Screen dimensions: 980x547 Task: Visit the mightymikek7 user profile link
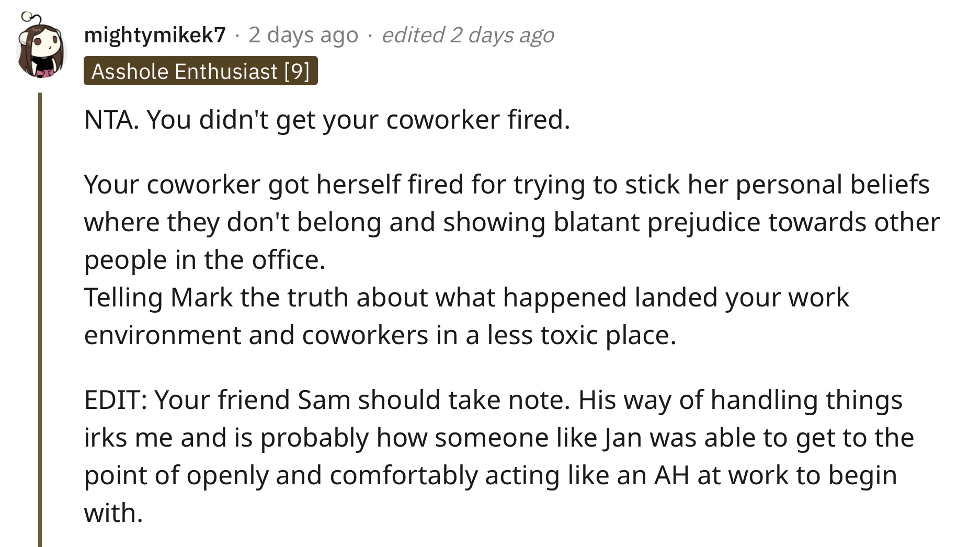(155, 35)
